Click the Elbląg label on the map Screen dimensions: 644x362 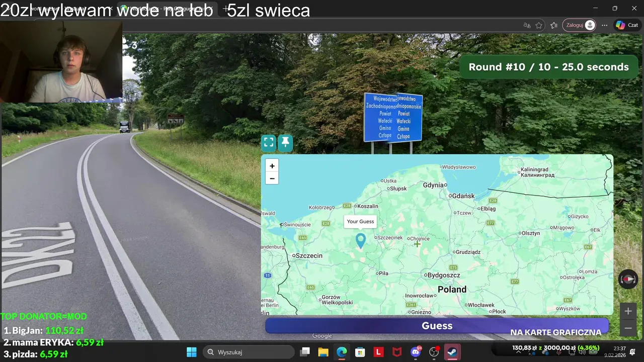(488, 208)
